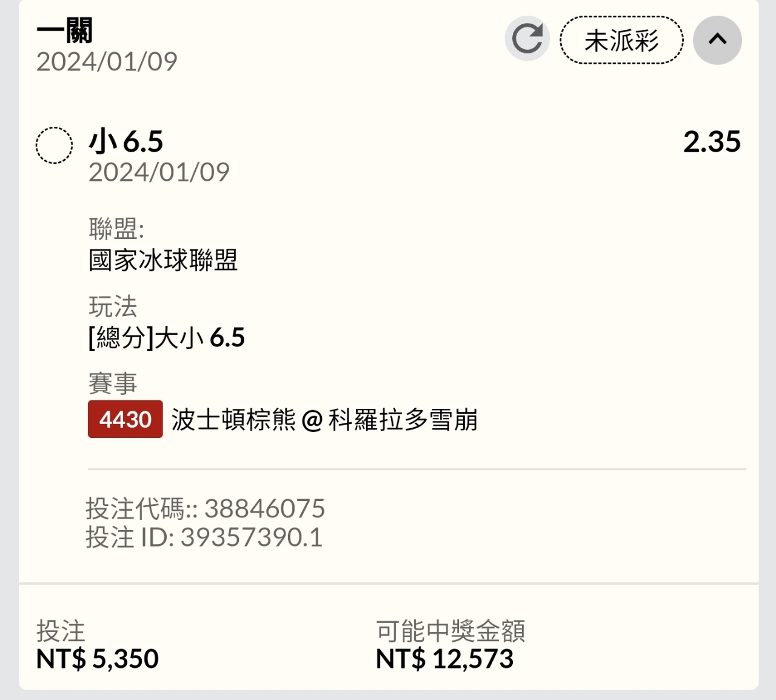Select the 小 6.5 bet title

tap(126, 142)
